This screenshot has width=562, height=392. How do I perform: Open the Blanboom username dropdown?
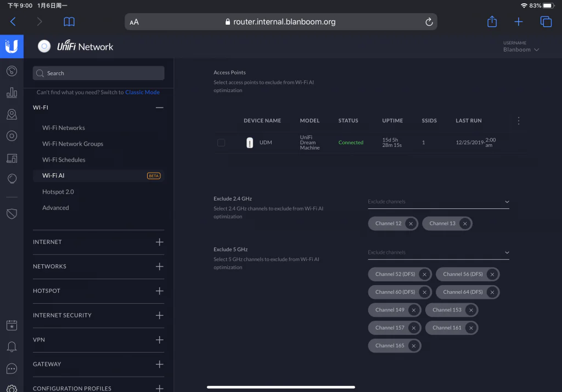point(521,50)
